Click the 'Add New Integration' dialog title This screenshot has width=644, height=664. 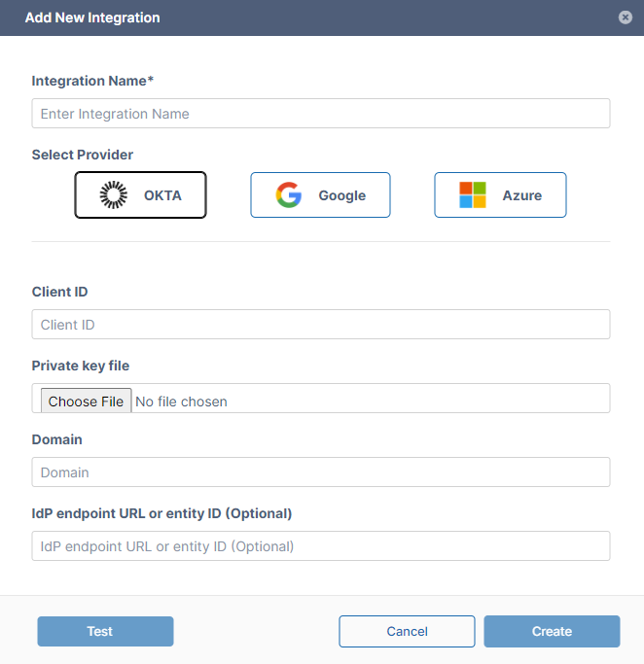[x=92, y=17]
